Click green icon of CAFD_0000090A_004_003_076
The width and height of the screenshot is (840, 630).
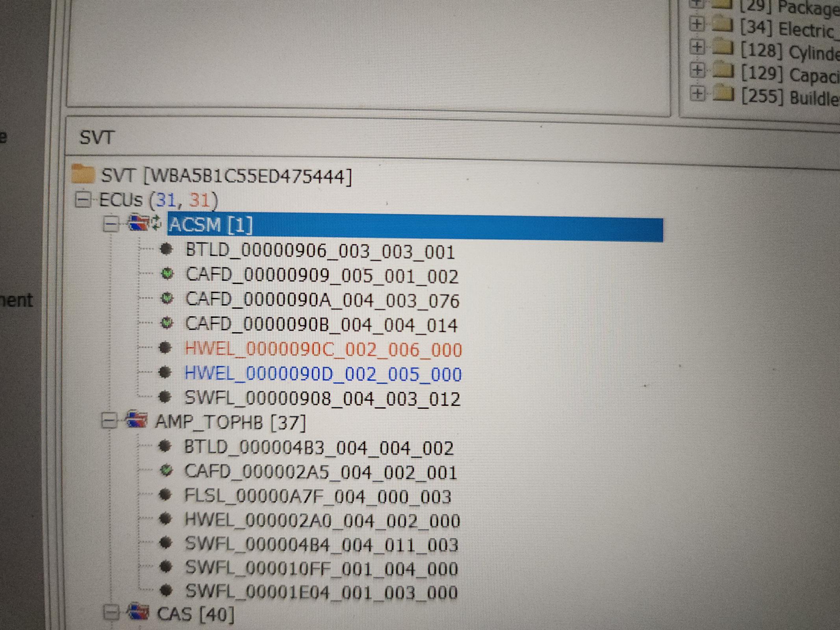point(167,298)
